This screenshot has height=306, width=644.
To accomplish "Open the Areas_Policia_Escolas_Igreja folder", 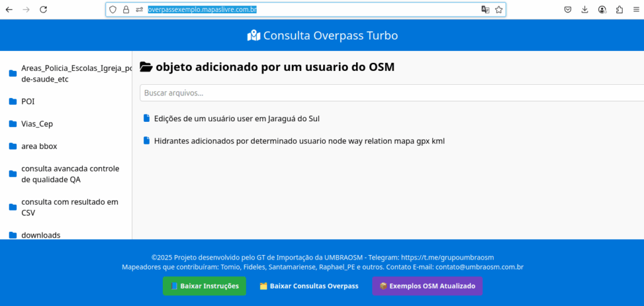I will pos(77,74).
